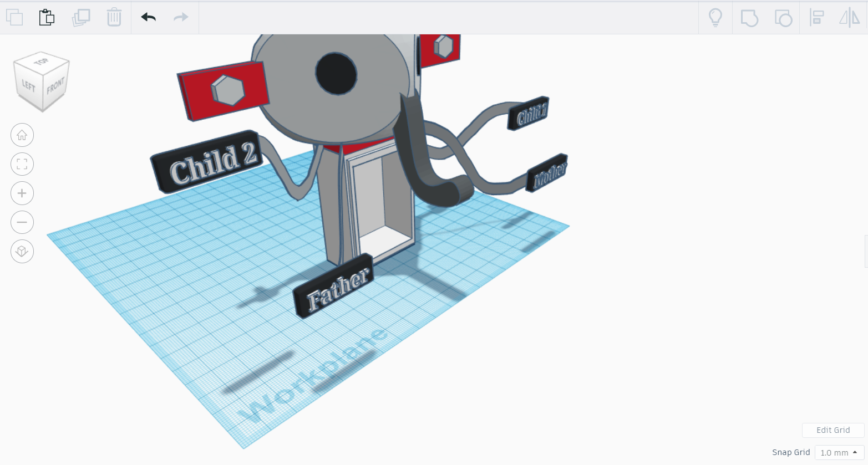Screen dimensions: 868x465
Task: Open Snap Grid 1.0 mm dropdown
Action: tap(839, 452)
